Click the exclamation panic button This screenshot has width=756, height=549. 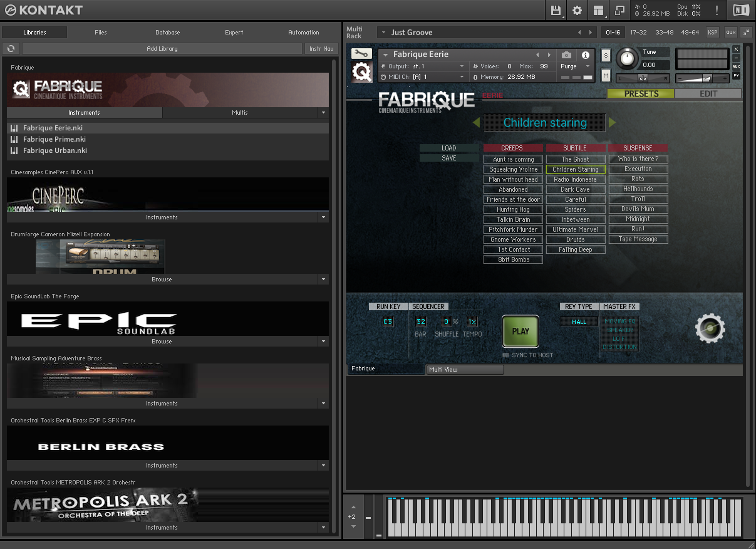click(717, 10)
